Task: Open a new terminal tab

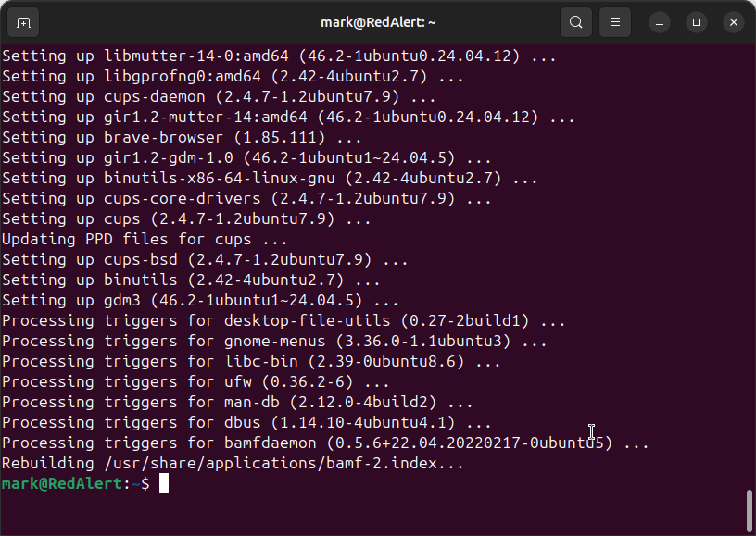Action: tap(23, 21)
